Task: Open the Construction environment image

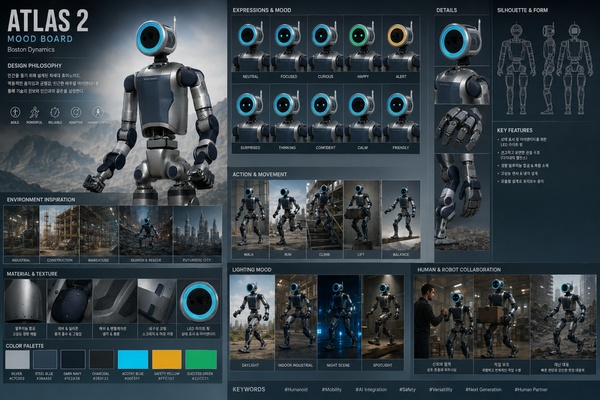Action: (60, 231)
